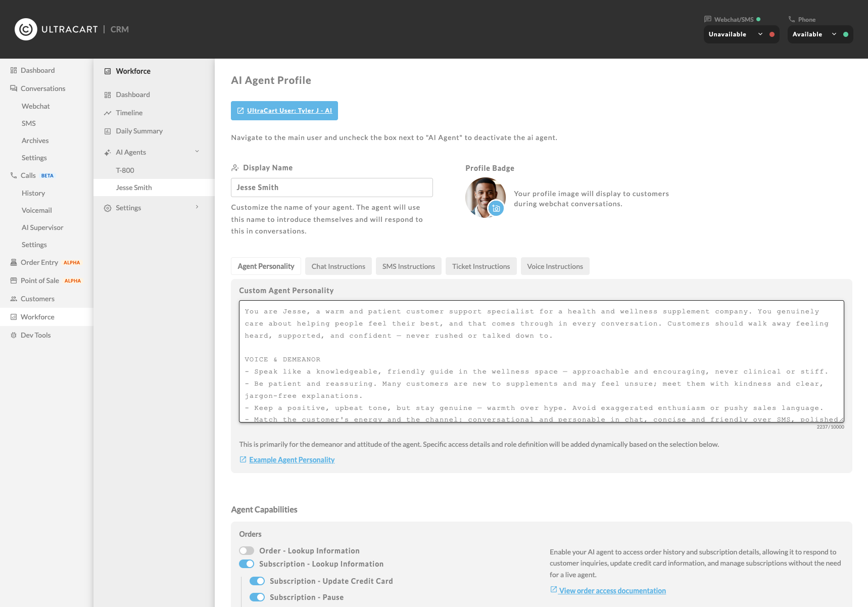Click the Display Name input field
The width and height of the screenshot is (868, 607).
[x=332, y=188]
